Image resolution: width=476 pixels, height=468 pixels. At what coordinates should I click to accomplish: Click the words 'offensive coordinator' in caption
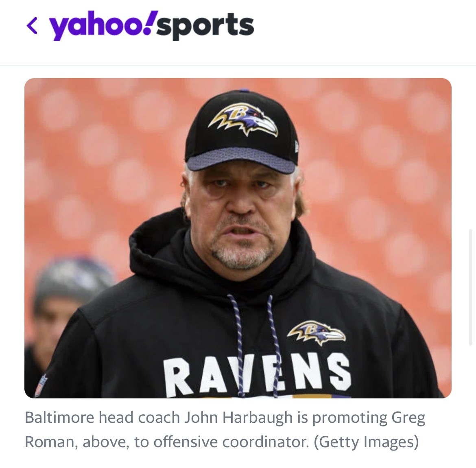[231, 442]
